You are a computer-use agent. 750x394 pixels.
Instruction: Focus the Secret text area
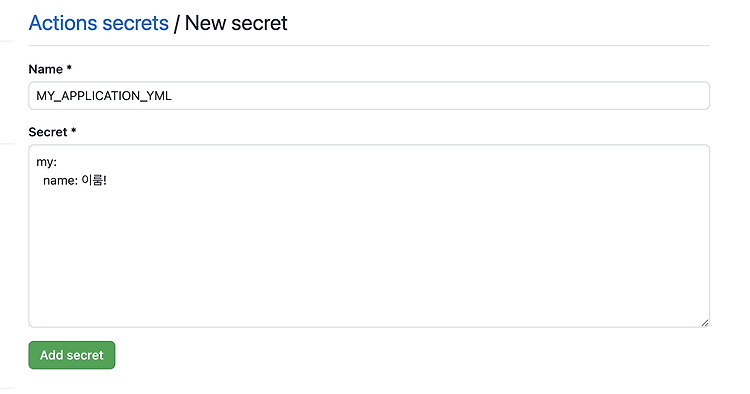coord(369,236)
